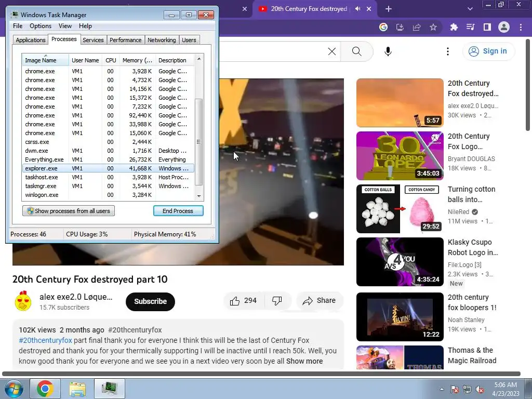
Task: Open the Help menu in Task Manager
Action: [85, 26]
